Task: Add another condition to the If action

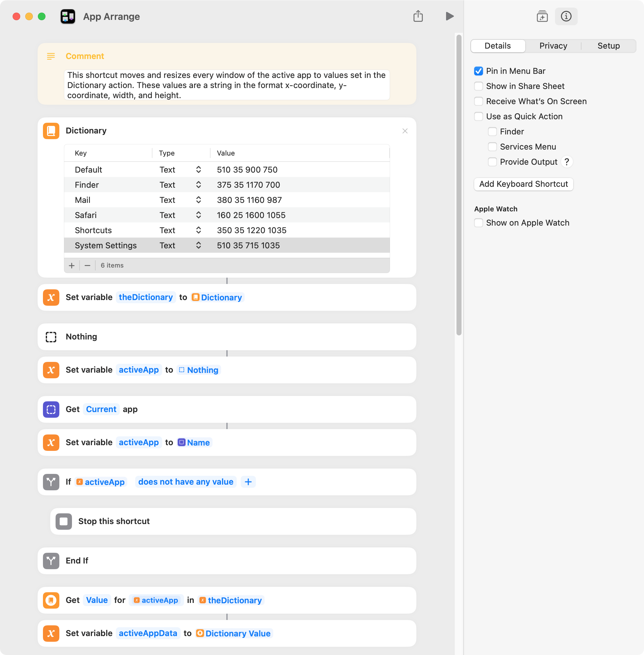Action: point(248,482)
